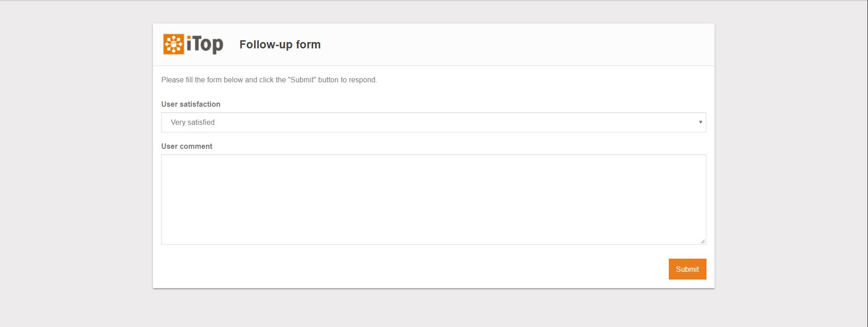Click the textarea resize grip icon
Viewport: 868px width, 327px height.
point(702,241)
